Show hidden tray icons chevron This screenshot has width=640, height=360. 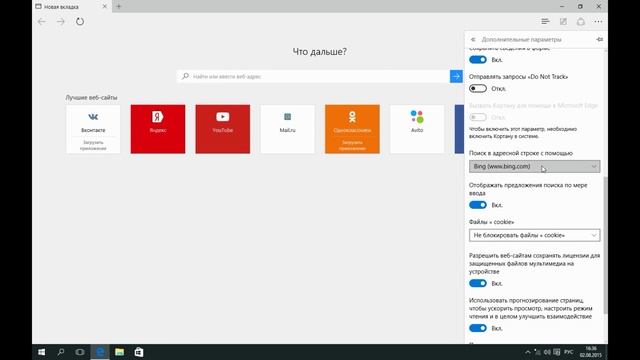[528, 352]
